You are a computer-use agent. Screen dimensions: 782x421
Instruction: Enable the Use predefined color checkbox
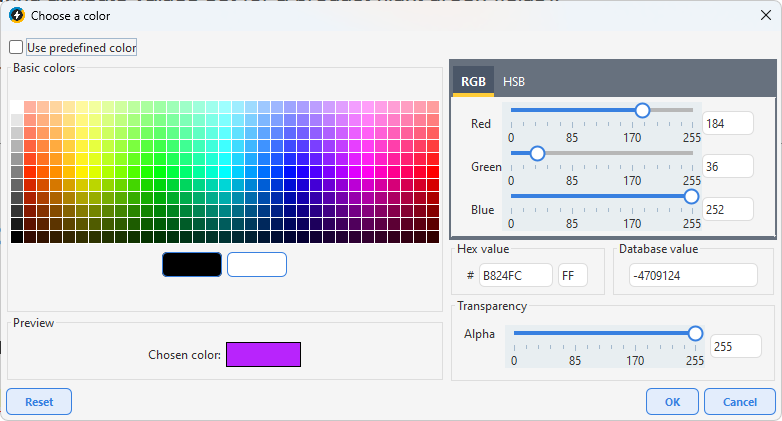click(x=17, y=48)
